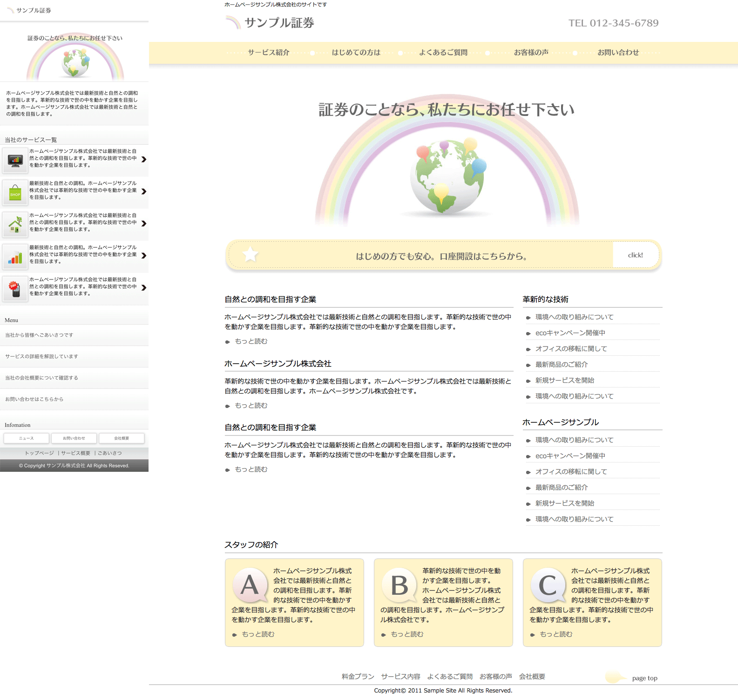Open the サービス紹介 navigation menu item
The width and height of the screenshot is (738, 700).
click(269, 53)
